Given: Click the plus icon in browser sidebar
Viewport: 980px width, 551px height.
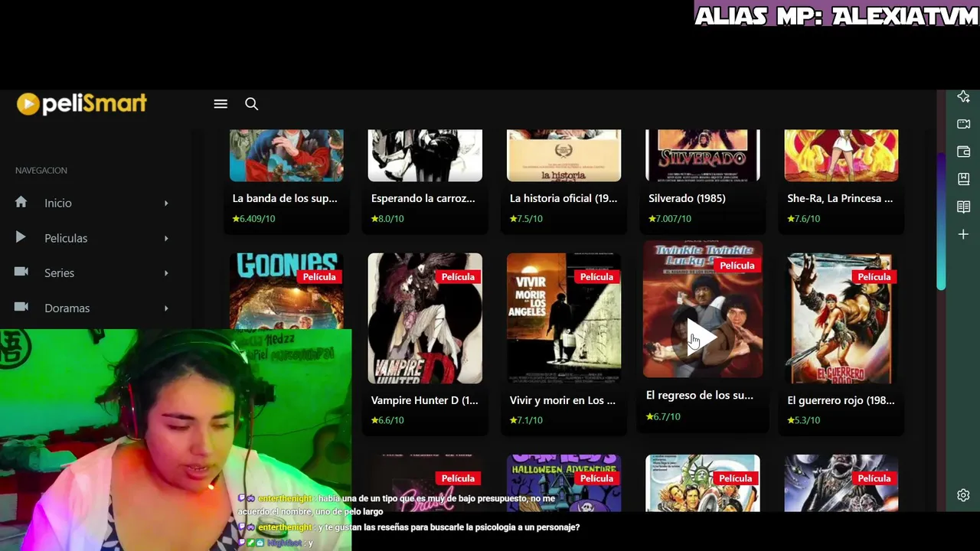Looking at the screenshot, I should (x=964, y=234).
